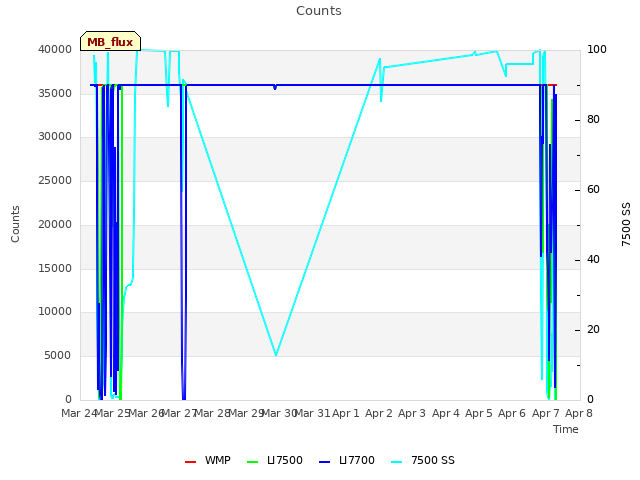The image size is (640, 480).
Task: Toggle LI7500 series in legend
Action: pos(275,460)
